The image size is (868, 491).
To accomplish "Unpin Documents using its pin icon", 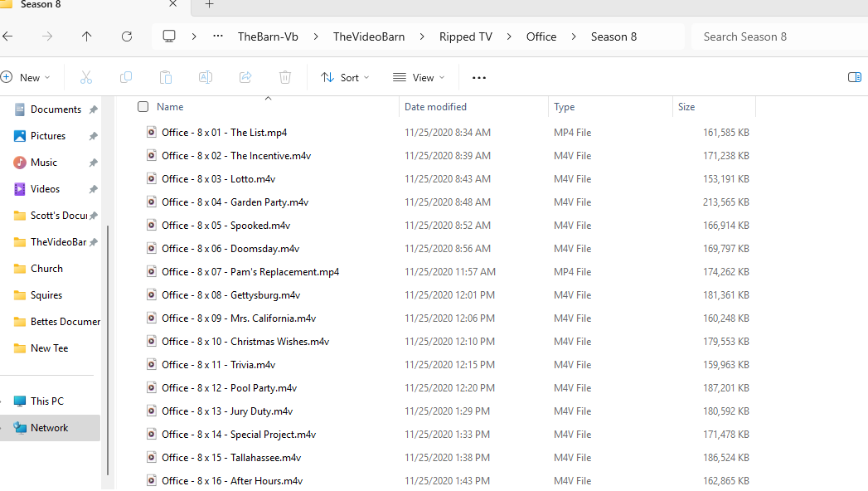I will [94, 109].
